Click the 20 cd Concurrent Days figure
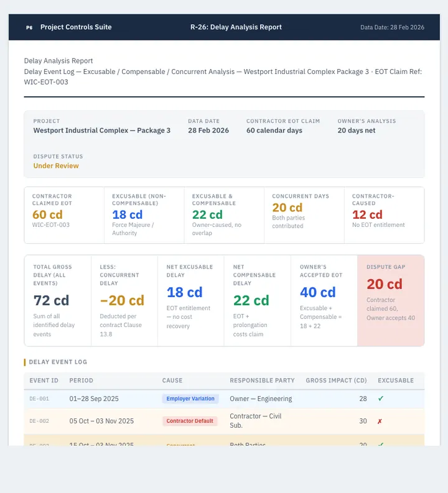Image resolution: width=448 pixels, height=493 pixels. click(287, 208)
